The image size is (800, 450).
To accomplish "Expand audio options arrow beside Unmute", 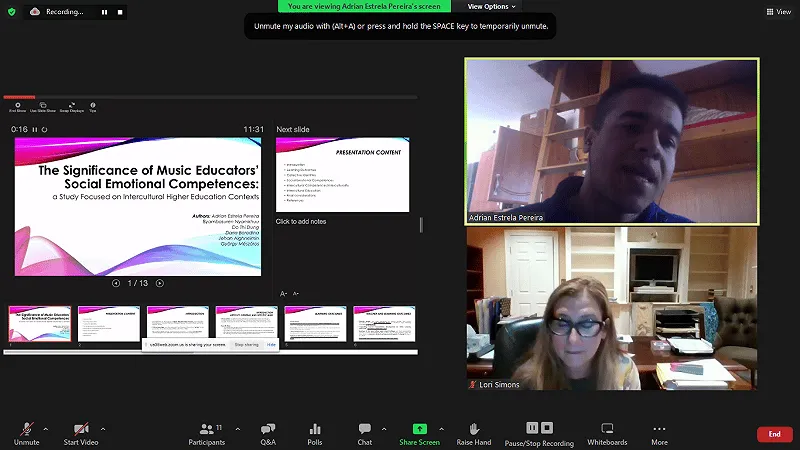I will pyautogui.click(x=49, y=428).
